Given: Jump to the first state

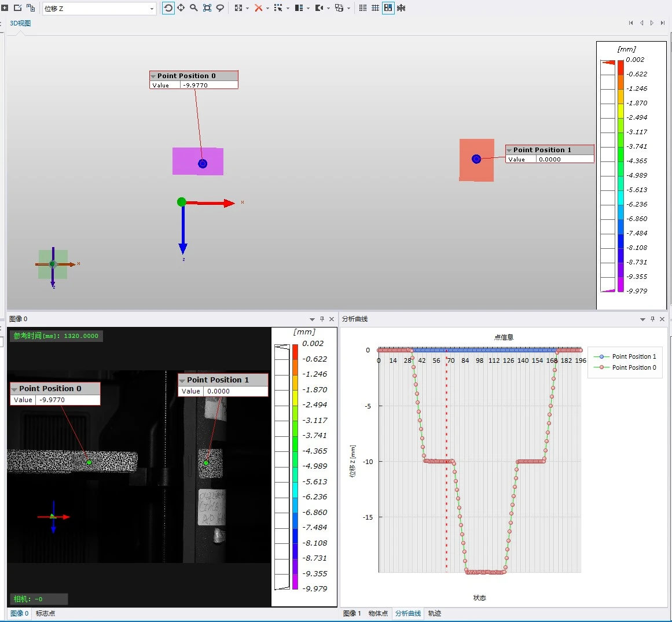Looking at the screenshot, I should pos(631,23).
